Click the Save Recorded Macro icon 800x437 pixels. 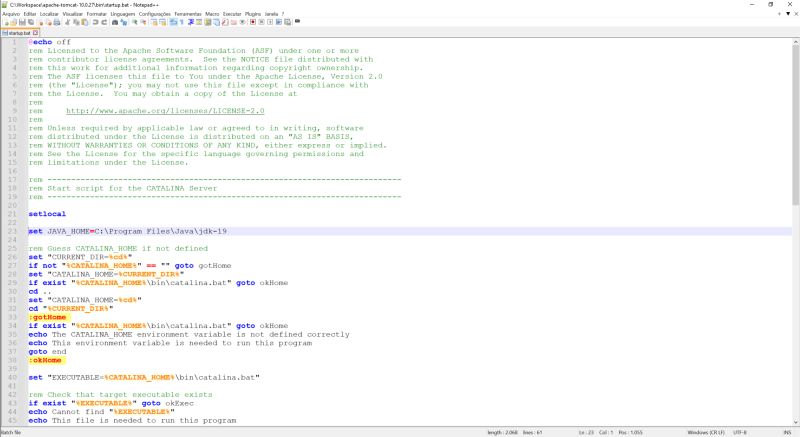click(x=287, y=22)
